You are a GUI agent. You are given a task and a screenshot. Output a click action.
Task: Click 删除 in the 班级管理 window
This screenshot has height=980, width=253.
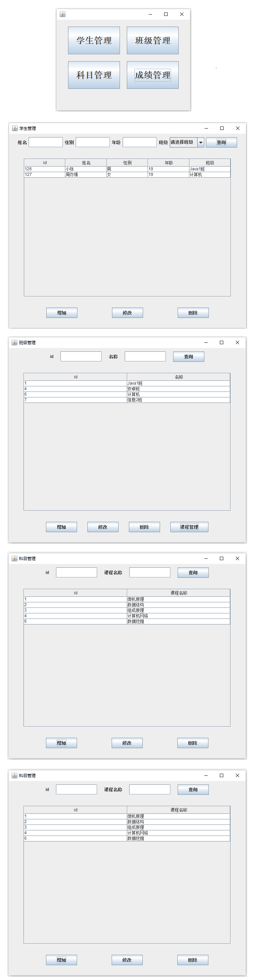[x=144, y=527]
